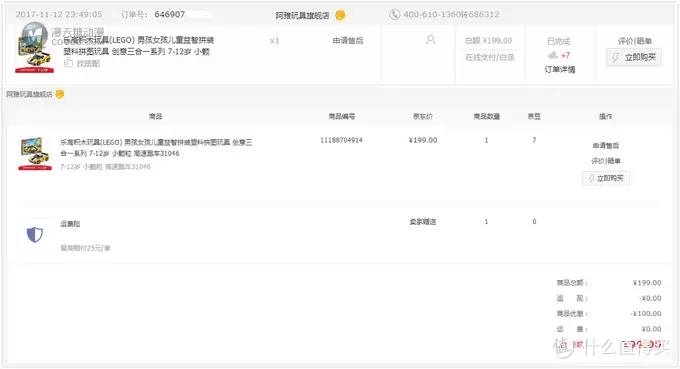Click the 运费险 item name
The image size is (680, 369).
pyautogui.click(x=70, y=224)
